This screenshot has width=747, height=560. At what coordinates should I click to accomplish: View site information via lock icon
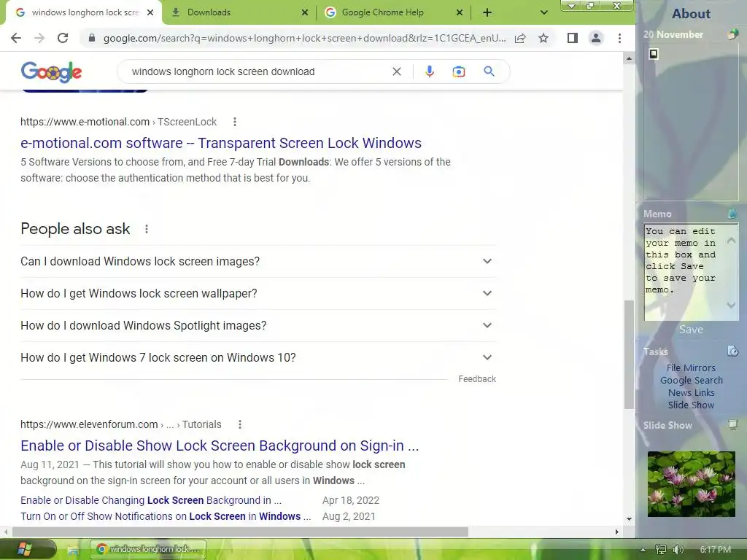coord(92,38)
